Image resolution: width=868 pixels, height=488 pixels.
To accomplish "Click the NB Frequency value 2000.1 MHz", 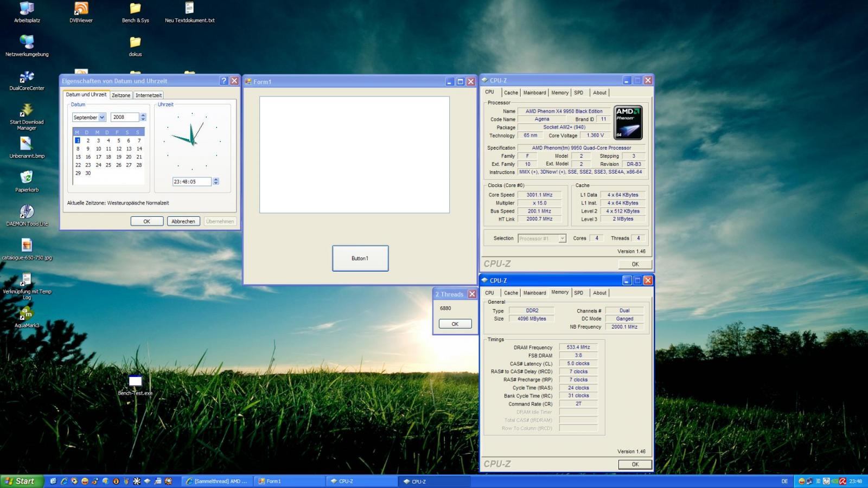I will [x=624, y=327].
